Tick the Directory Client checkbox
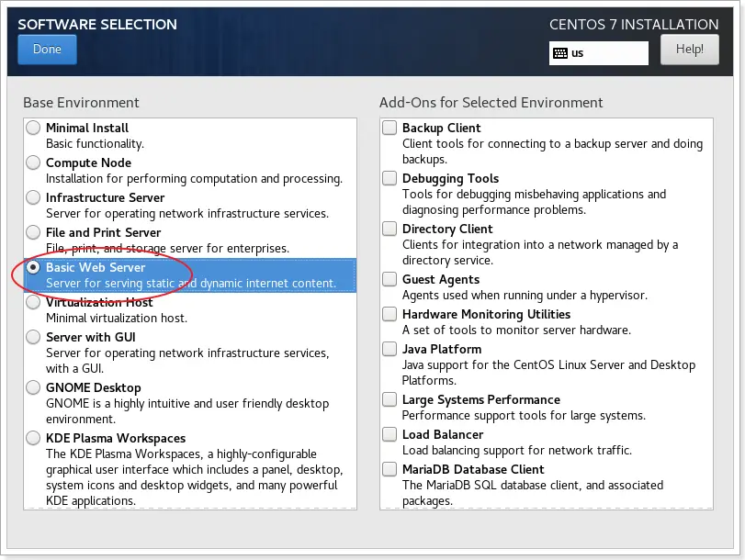Screen dimensions: 745x560 390,230
